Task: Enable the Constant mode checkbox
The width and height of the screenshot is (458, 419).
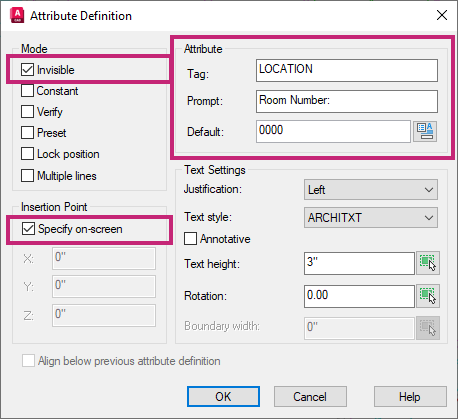Action: (x=27, y=91)
